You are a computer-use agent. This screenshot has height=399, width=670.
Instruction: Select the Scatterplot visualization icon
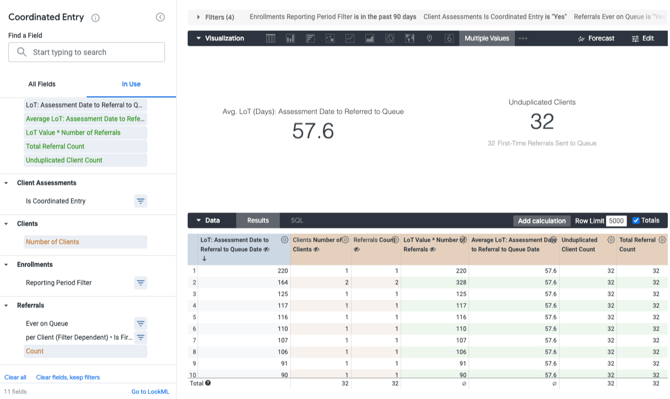(x=330, y=38)
